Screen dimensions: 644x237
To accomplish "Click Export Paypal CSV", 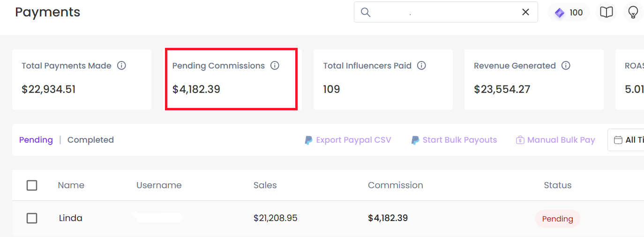I will pyautogui.click(x=348, y=140).
